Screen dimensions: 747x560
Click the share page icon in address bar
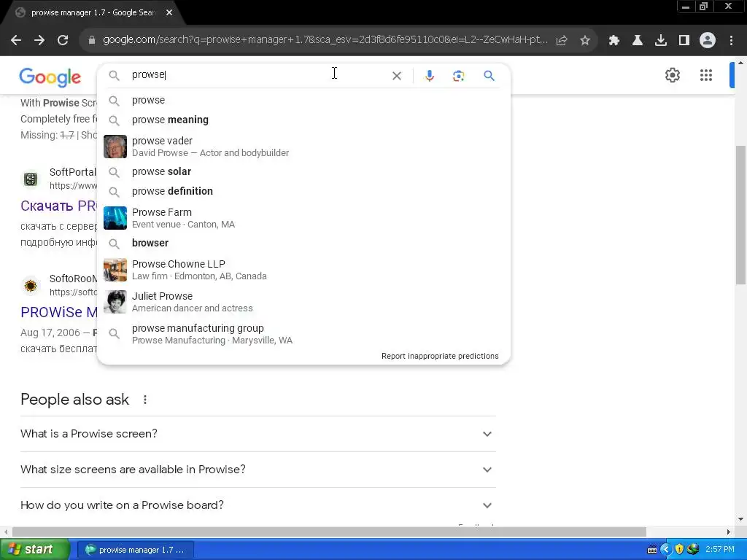click(562, 41)
